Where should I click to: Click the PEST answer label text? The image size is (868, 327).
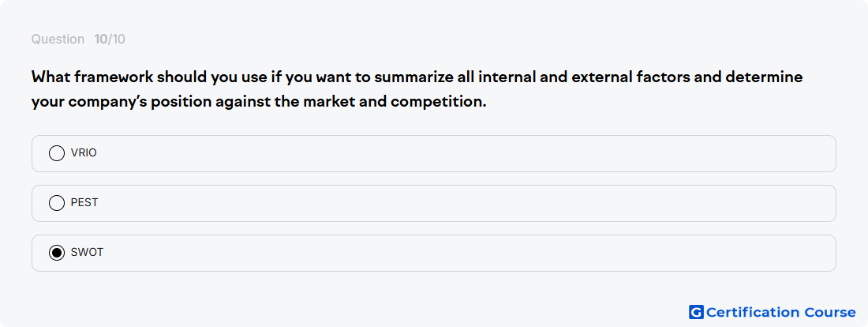click(x=84, y=203)
